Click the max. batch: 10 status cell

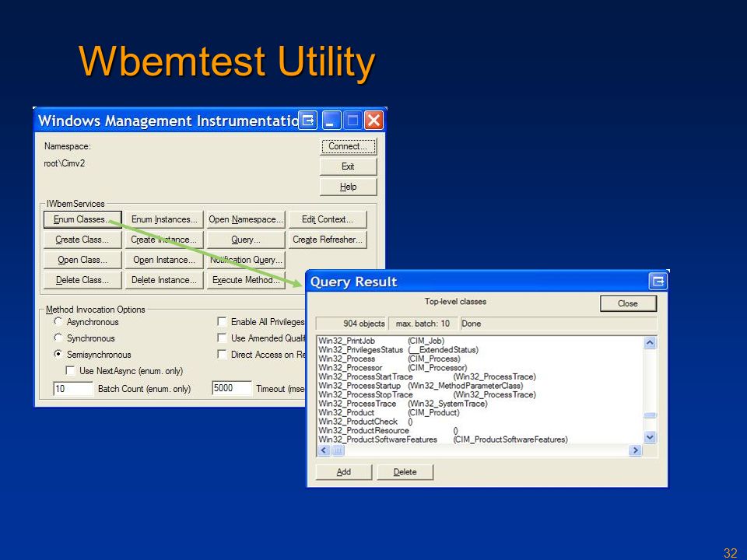tap(423, 324)
